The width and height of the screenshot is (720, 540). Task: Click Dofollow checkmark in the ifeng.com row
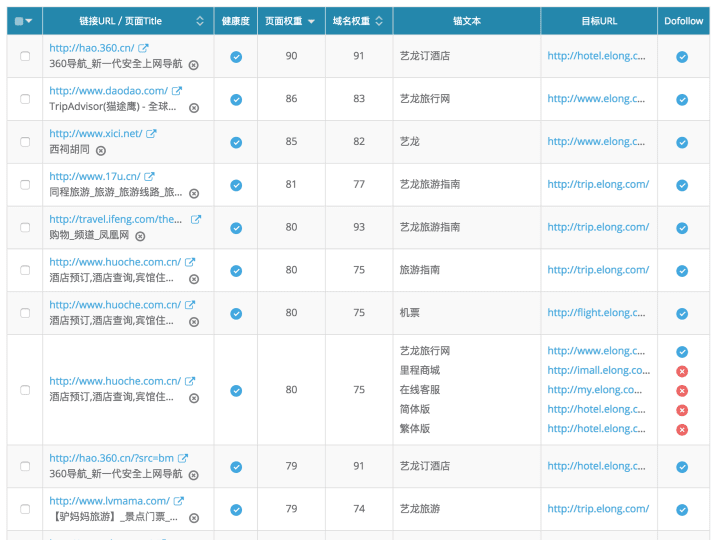pyautogui.click(x=682, y=228)
